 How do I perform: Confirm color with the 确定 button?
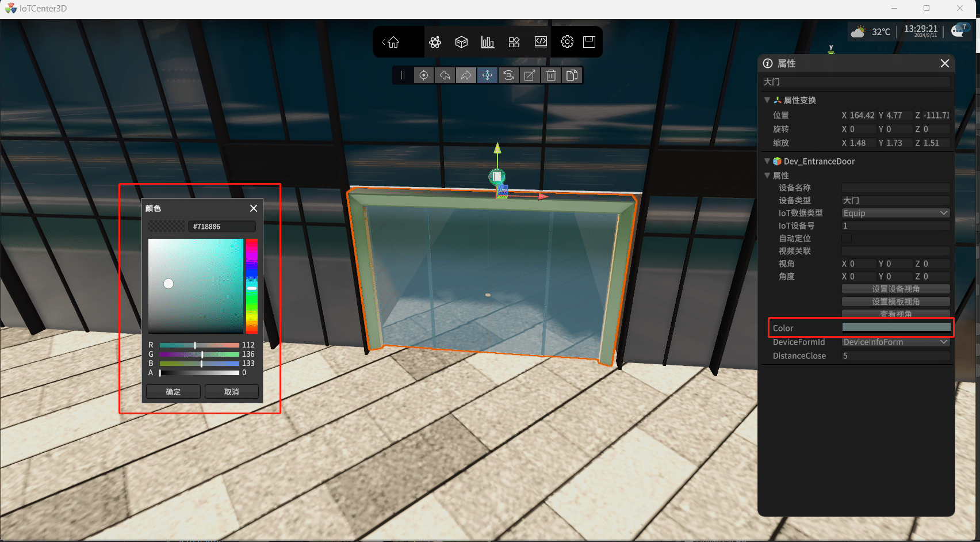click(x=173, y=392)
